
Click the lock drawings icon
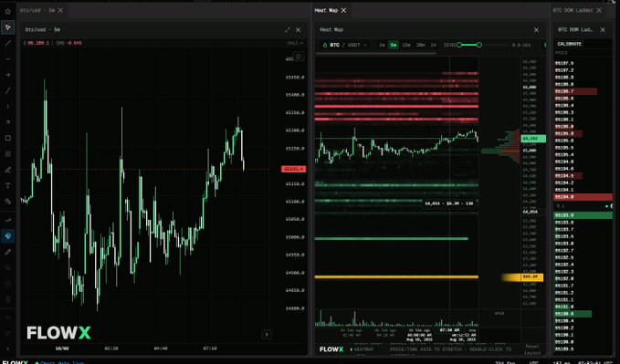coord(8,284)
